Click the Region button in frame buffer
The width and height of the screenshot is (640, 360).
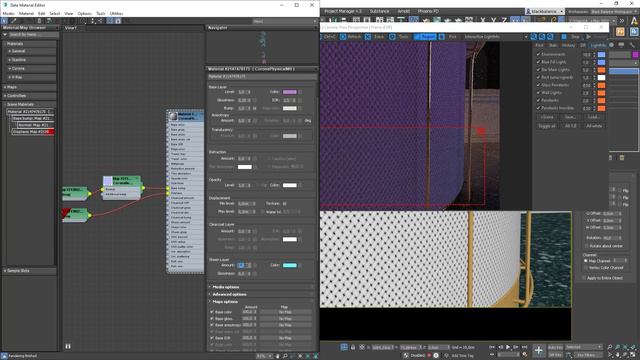pos(425,37)
